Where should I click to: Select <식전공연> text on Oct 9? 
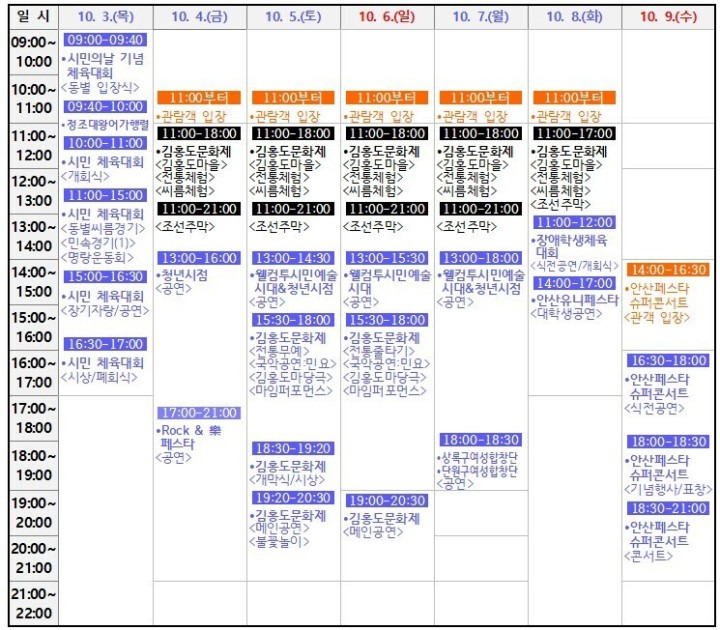click(x=654, y=408)
